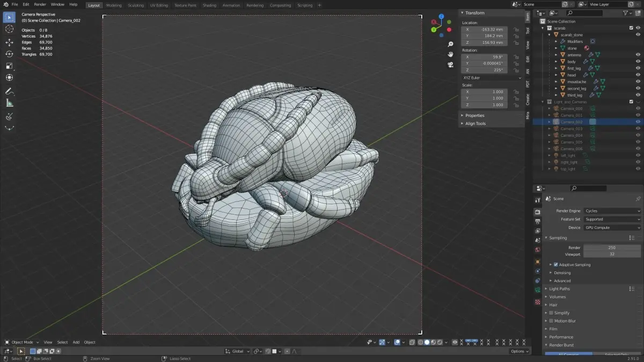The width and height of the screenshot is (644, 362).
Task: Select the moustache object in outliner
Action: pyautogui.click(x=577, y=82)
